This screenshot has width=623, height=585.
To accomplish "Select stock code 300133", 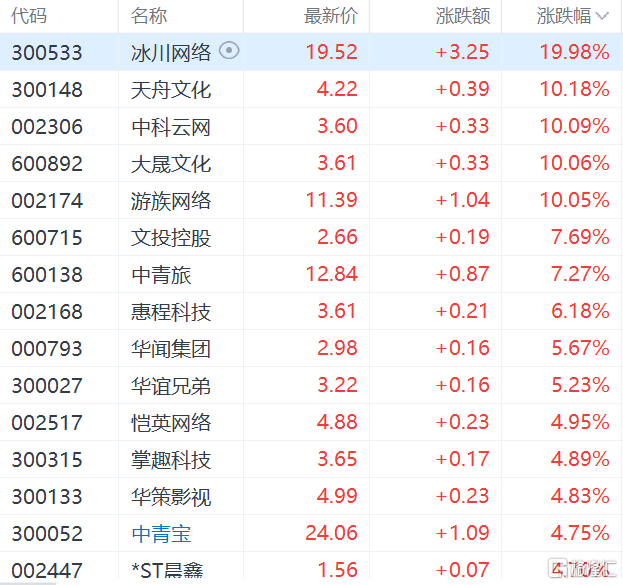I will 47,497.
